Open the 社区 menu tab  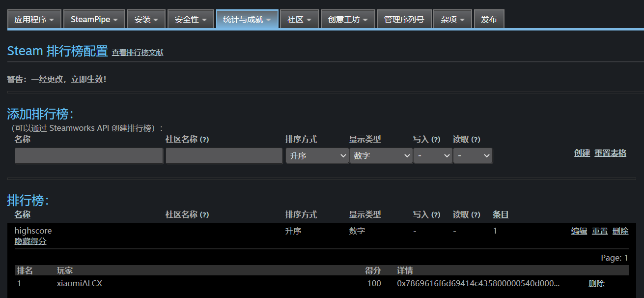tap(300, 20)
